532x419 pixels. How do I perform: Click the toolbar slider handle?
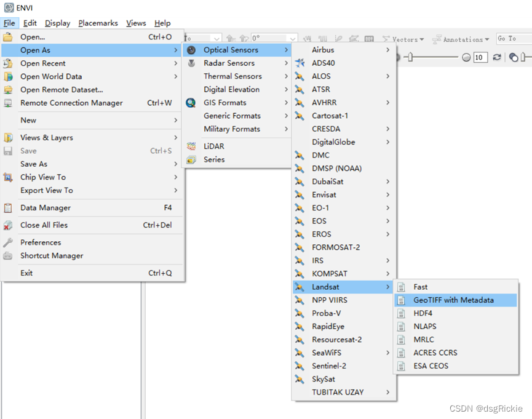[410, 57]
